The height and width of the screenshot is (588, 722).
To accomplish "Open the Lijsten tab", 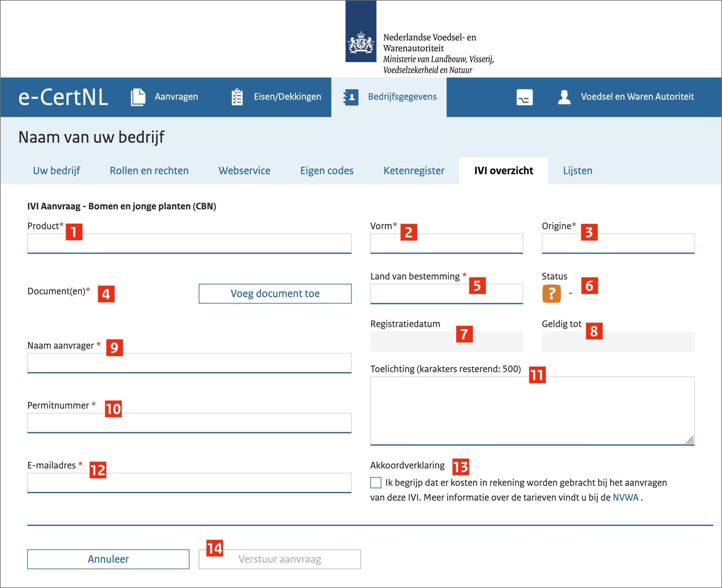I will (577, 171).
